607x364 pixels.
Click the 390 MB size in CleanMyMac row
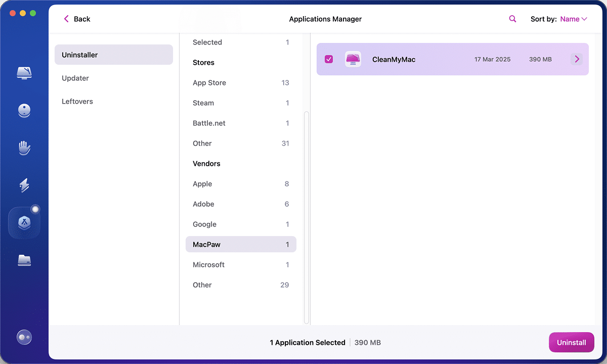click(540, 59)
